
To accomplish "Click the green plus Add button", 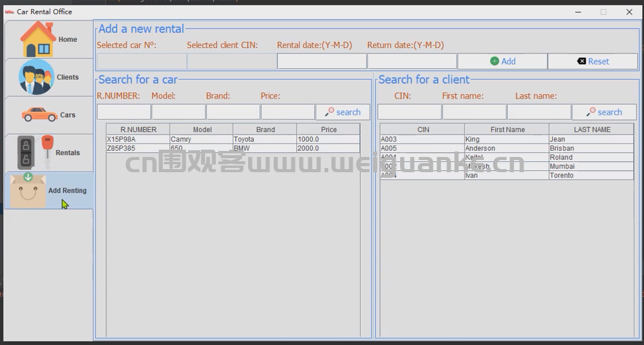I will 502,61.
